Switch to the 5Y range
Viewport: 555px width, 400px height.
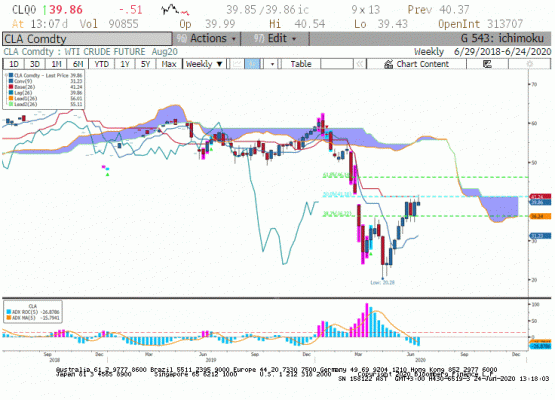click(145, 64)
